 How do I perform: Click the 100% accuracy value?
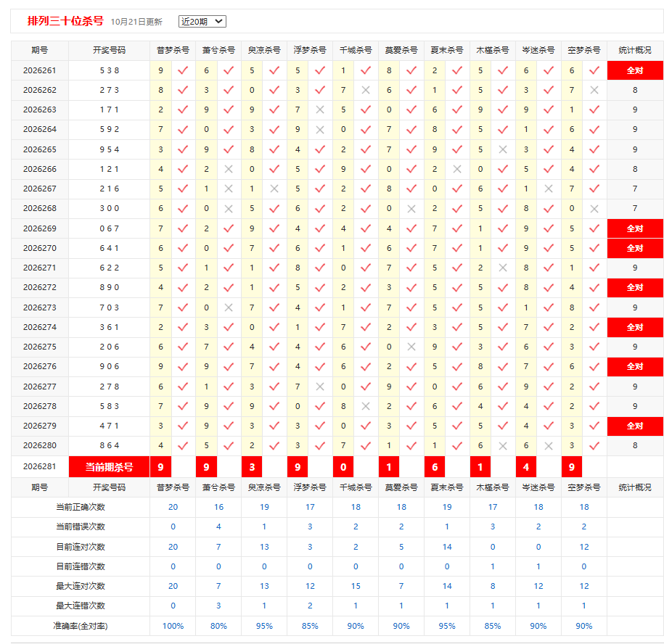pos(173,626)
